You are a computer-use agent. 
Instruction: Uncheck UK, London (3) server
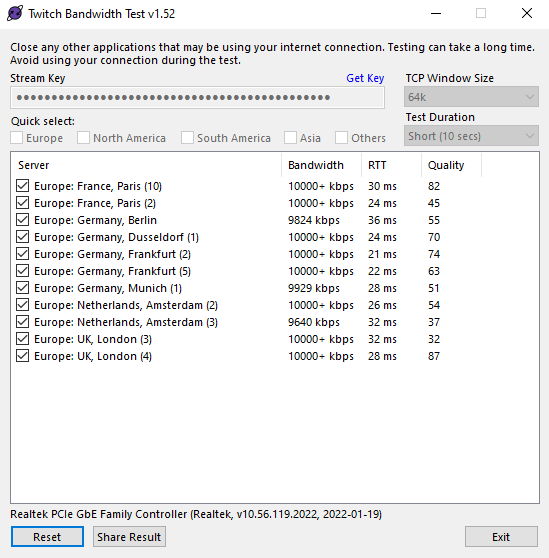[x=22, y=339]
